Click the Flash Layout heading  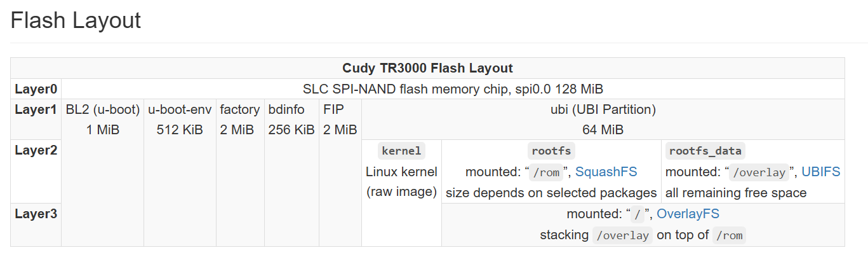click(x=76, y=20)
